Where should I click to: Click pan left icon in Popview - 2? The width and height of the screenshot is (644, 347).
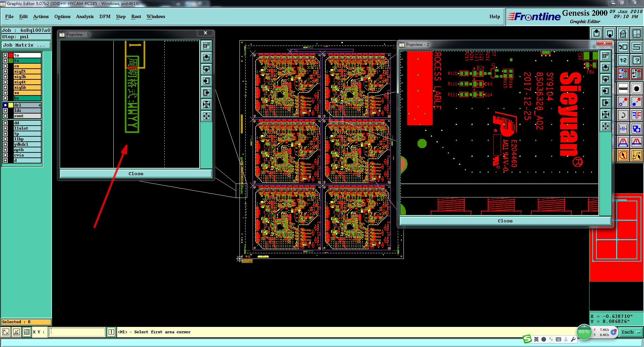(x=605, y=91)
